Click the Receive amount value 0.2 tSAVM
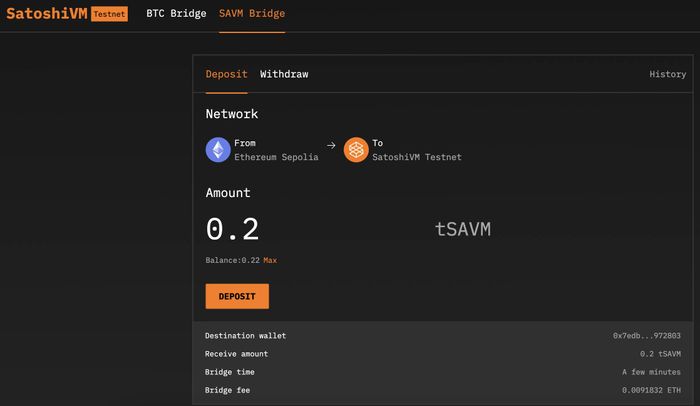This screenshot has height=406, width=700. coord(660,354)
